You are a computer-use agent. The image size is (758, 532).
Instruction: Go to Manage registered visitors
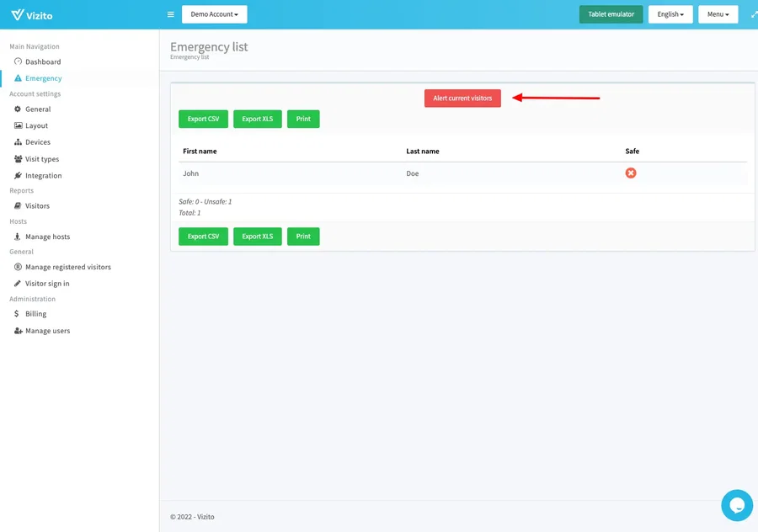pos(67,267)
